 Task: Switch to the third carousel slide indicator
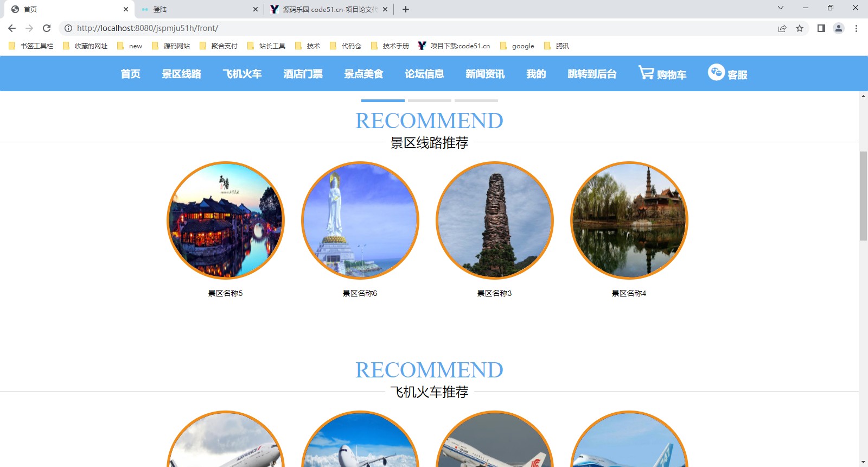476,100
